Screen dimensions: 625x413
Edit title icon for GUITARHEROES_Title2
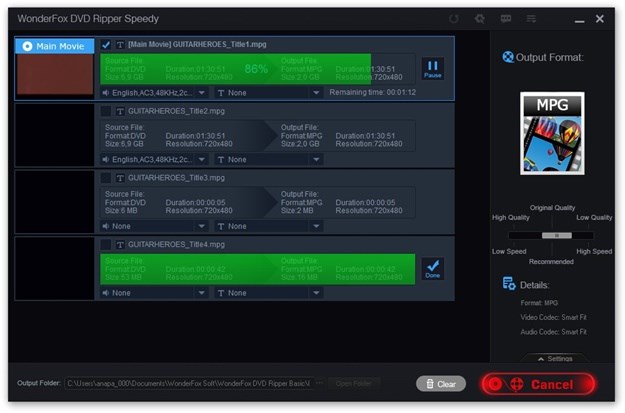[x=120, y=111]
